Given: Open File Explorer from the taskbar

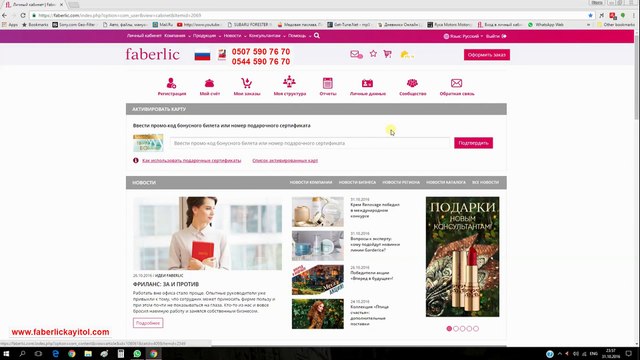Looking at the screenshot, I should [x=88, y=353].
